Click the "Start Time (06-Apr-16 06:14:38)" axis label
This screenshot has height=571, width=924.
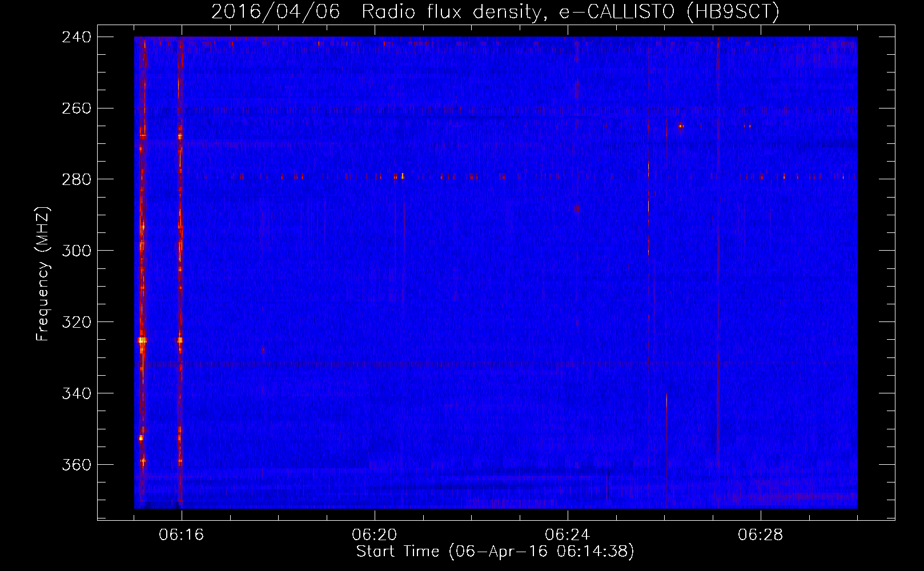point(495,552)
